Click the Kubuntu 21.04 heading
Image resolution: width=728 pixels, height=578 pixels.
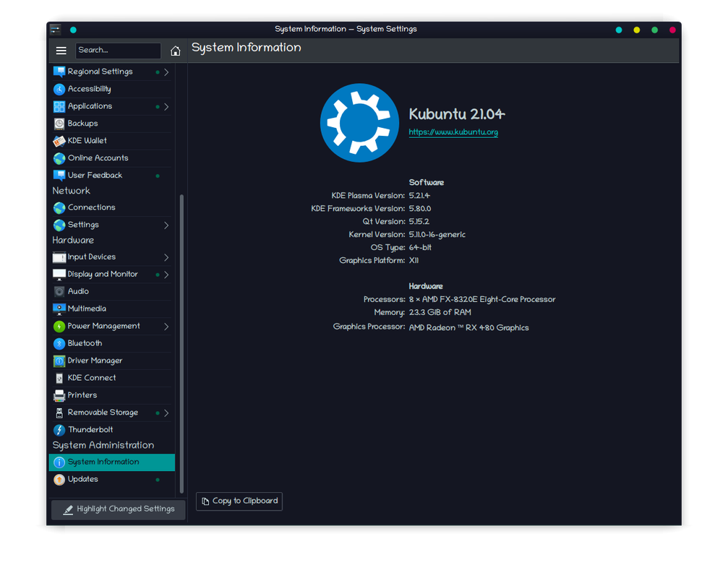[457, 114]
